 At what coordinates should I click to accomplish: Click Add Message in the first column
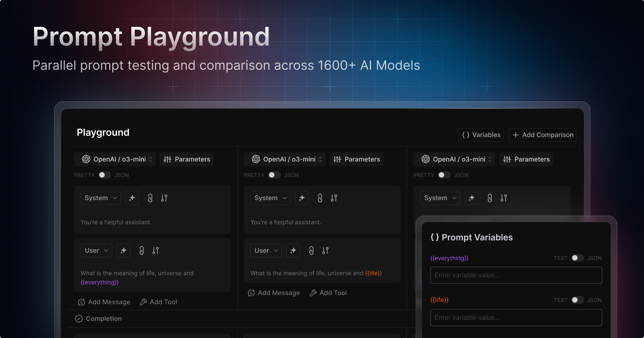point(104,302)
